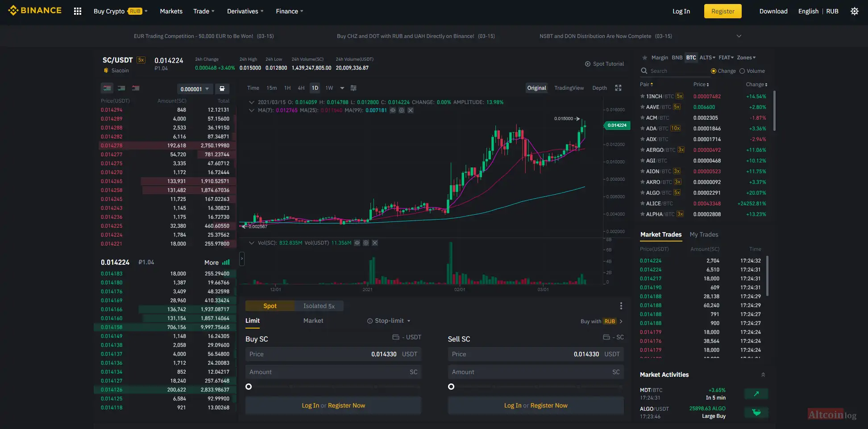Click the SC wallet icon above Sell SC
This screenshot has width=868, height=429.
pos(606,337)
